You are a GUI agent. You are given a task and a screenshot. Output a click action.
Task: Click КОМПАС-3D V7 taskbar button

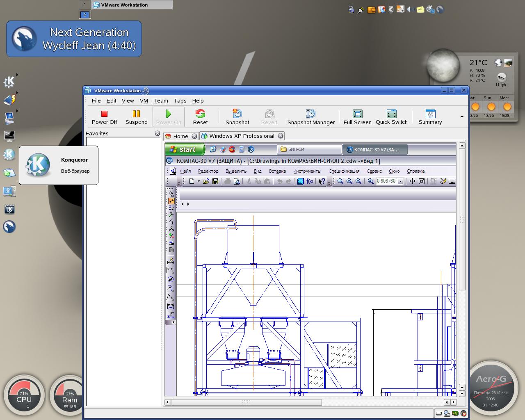pos(375,149)
